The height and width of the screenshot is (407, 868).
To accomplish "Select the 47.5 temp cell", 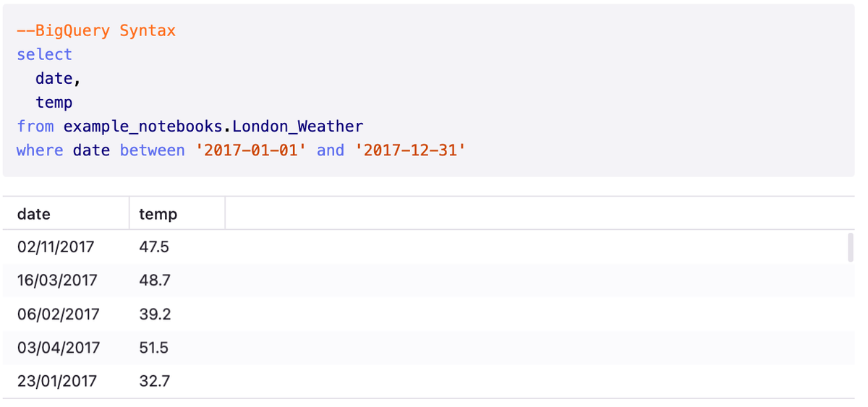I will tap(154, 247).
